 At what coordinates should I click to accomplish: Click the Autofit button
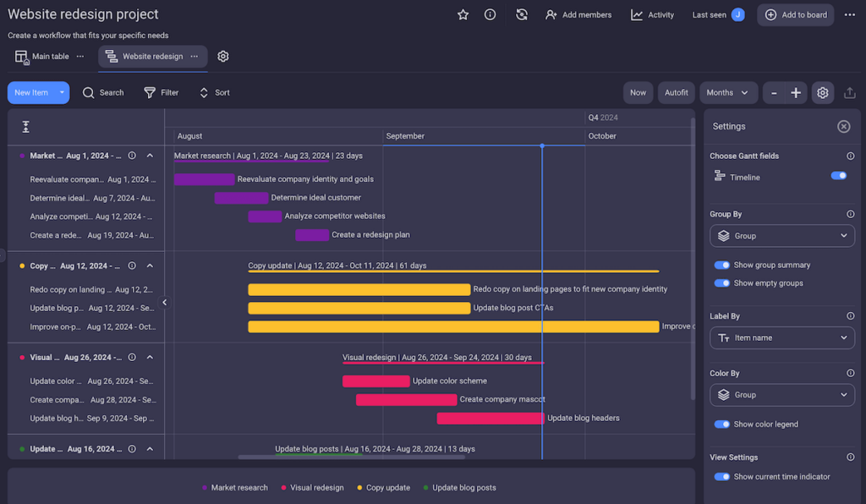point(676,93)
